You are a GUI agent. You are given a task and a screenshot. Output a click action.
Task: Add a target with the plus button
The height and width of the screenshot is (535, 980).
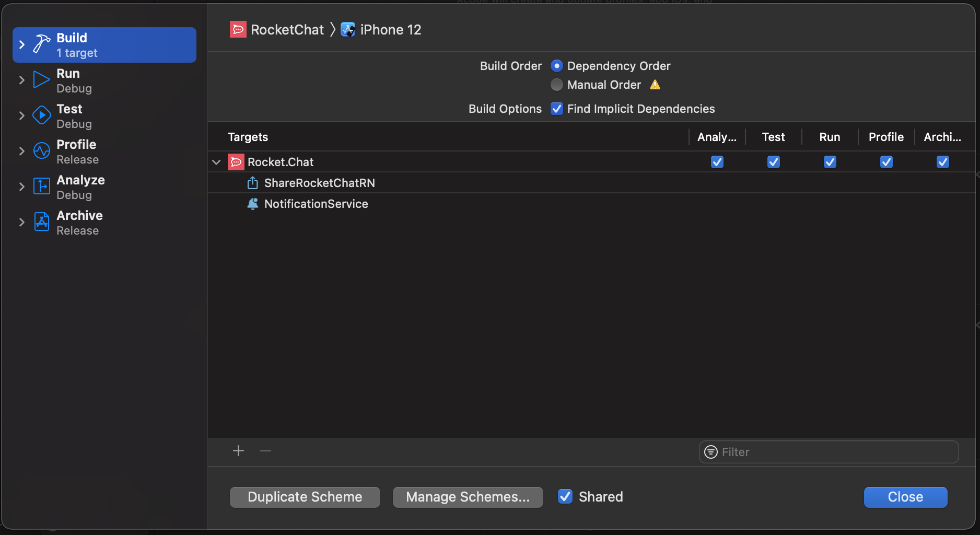(x=238, y=451)
